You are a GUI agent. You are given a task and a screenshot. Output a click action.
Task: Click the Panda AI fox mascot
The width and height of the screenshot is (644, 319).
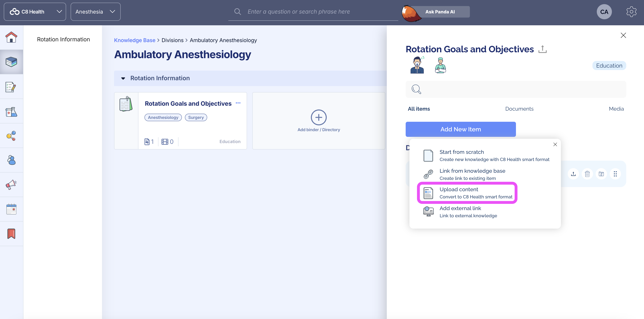tap(411, 13)
